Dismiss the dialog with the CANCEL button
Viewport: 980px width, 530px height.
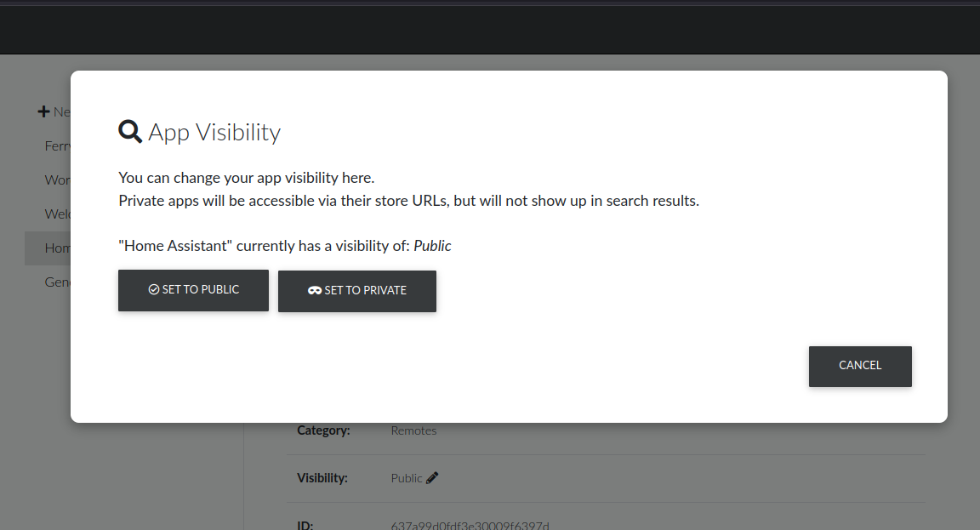click(859, 366)
